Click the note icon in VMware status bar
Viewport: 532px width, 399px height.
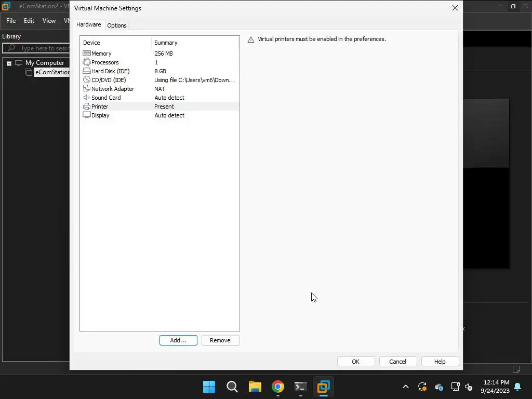pos(516,369)
